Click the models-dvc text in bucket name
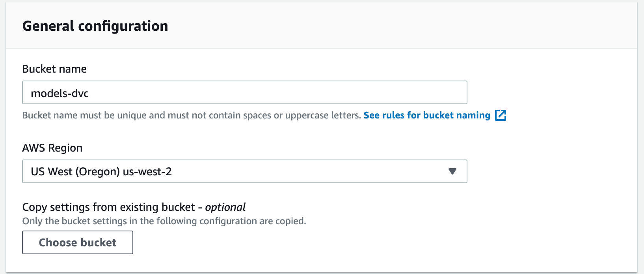Viewport: 644px width, 274px height. (60, 93)
